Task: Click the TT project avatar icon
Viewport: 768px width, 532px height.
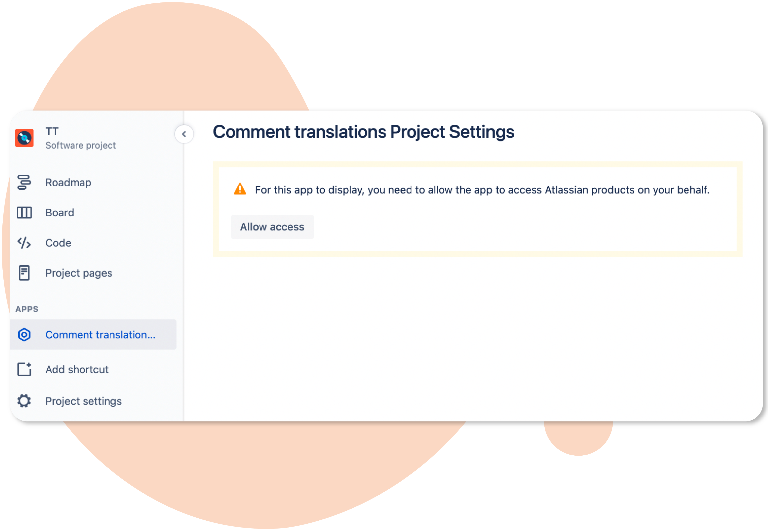Action: [x=24, y=138]
